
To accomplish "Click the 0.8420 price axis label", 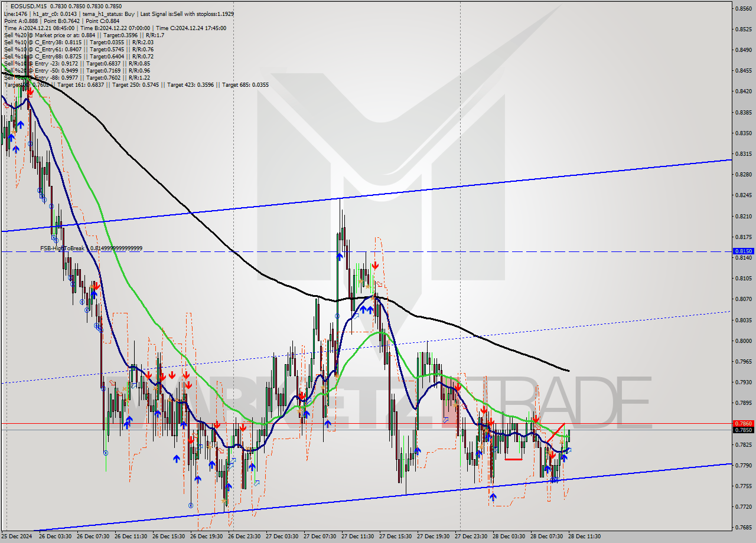I will [744, 91].
